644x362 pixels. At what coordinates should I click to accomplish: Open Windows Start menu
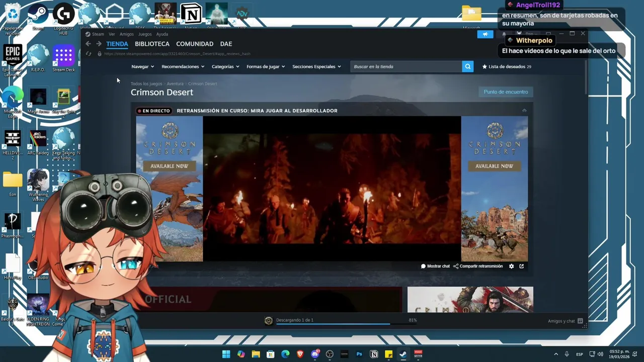click(226, 354)
